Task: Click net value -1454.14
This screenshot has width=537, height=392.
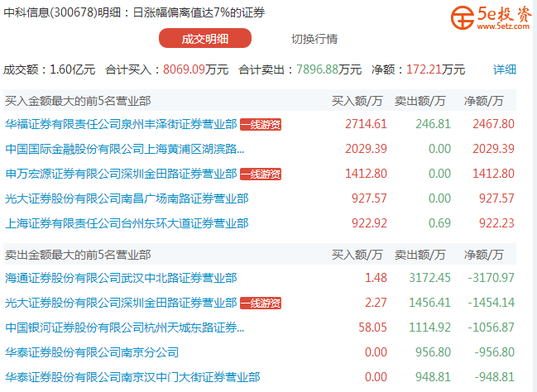Action: click(x=491, y=303)
